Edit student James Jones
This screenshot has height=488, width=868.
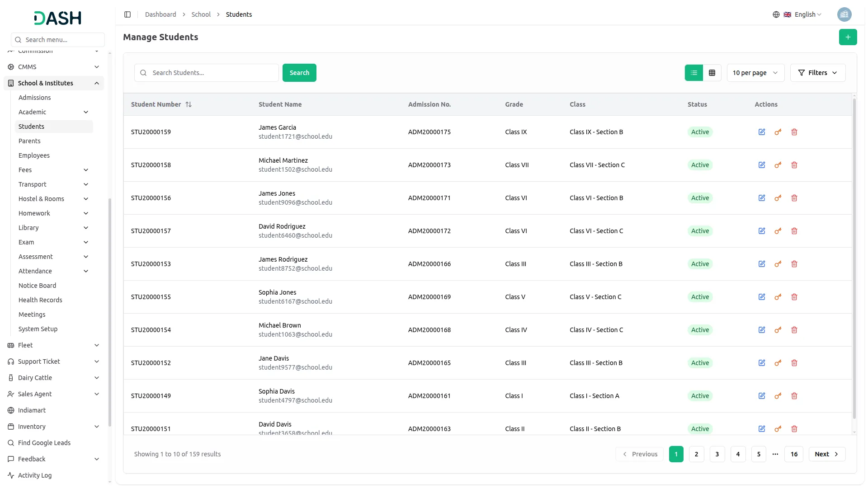[x=762, y=198]
